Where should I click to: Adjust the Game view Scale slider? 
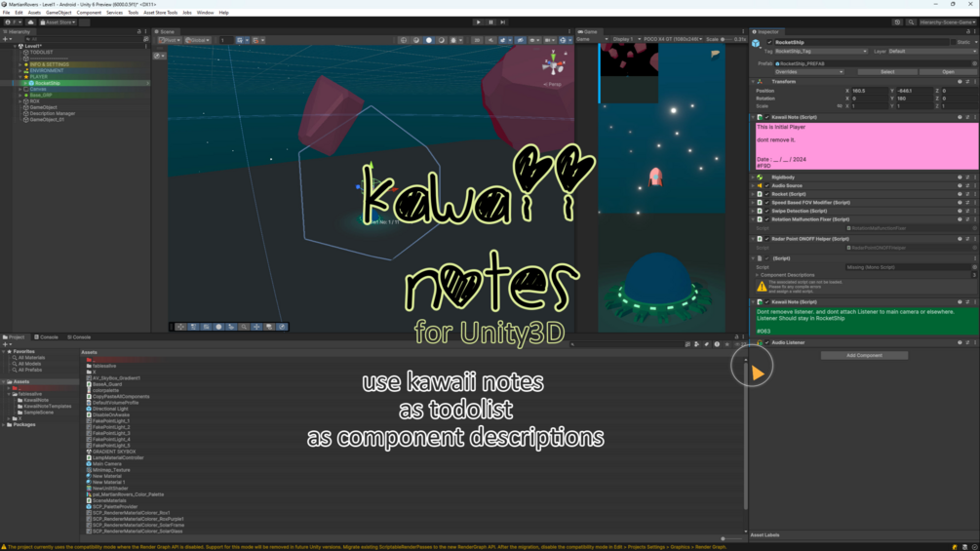pyautogui.click(x=726, y=39)
